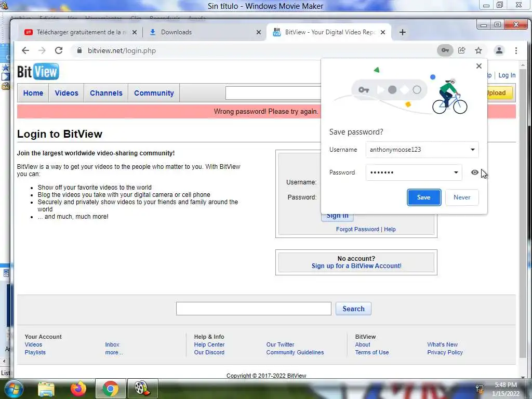Click the BitView logo
The width and height of the screenshot is (532, 399).
click(38, 72)
